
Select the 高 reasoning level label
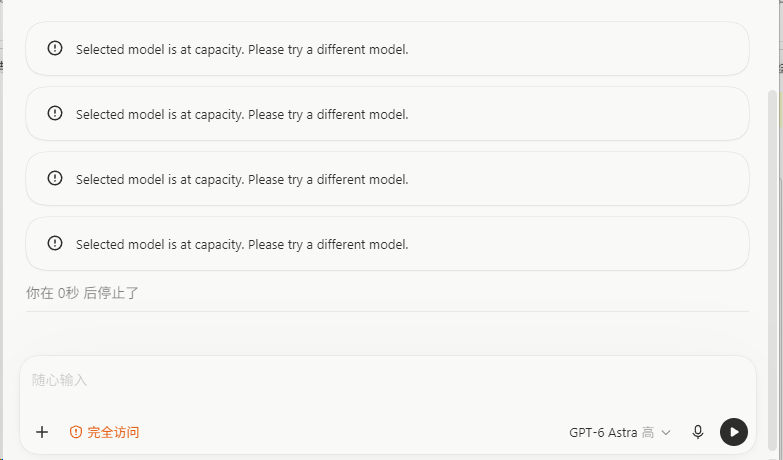click(x=648, y=433)
